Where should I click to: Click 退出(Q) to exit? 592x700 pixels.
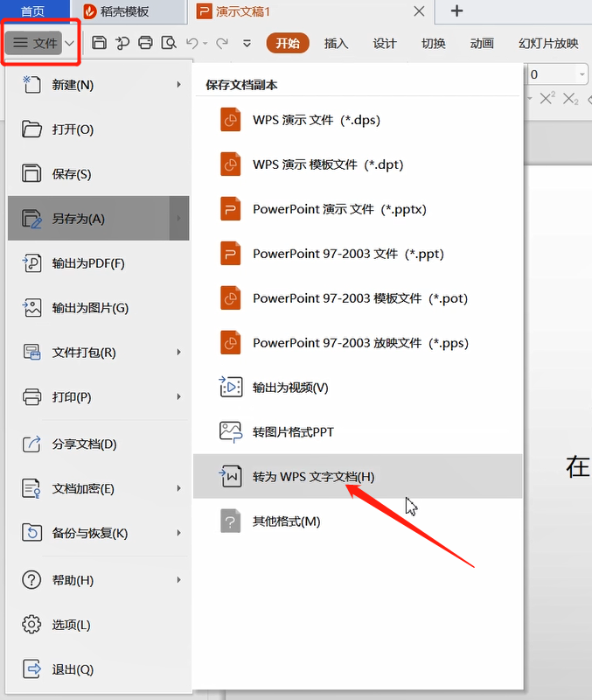99,669
